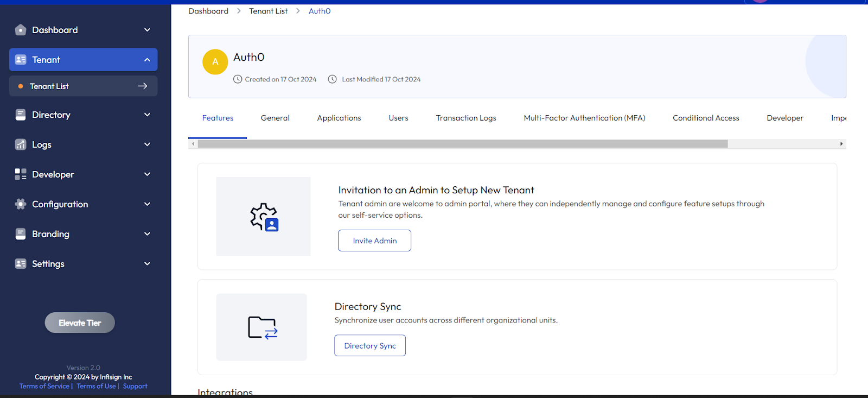This screenshot has height=398, width=868.
Task: Click the Settings sidebar icon
Action: coord(21,264)
